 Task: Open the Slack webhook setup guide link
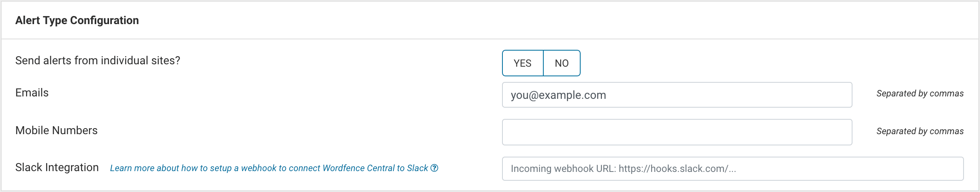269,168
